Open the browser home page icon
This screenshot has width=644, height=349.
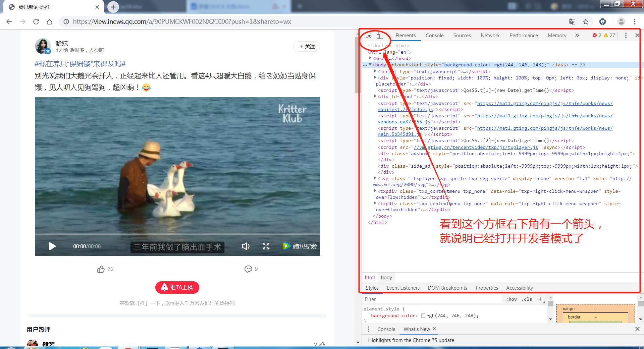click(x=49, y=22)
